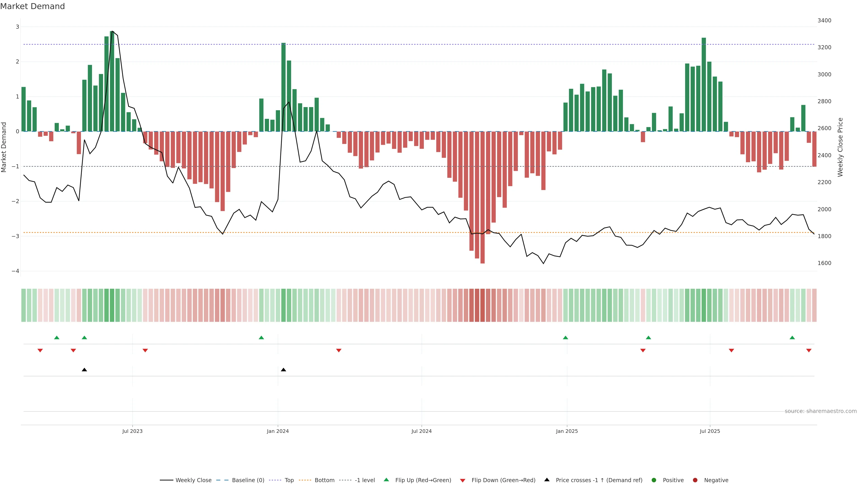Hide the -1 level line via legend
This screenshot has width=868, height=488.
[x=365, y=480]
